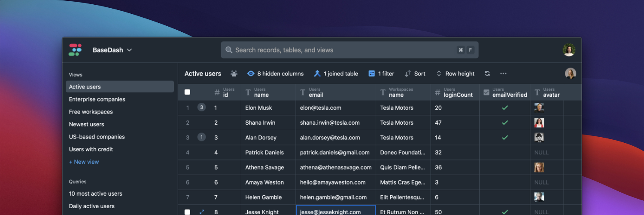Click the expand record icon on row 8
Screen dimensions: 644x215
pos(202,212)
